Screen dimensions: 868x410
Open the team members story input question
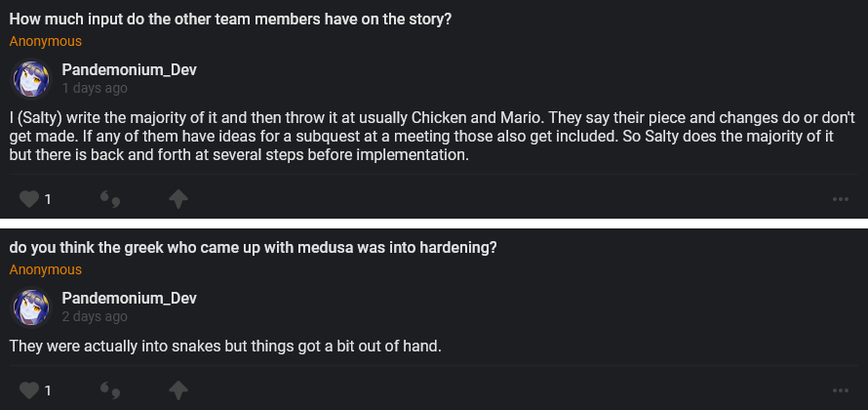pos(230,20)
